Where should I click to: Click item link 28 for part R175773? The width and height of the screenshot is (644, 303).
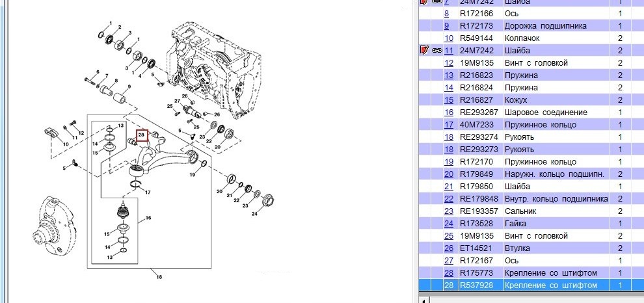pyautogui.click(x=448, y=273)
